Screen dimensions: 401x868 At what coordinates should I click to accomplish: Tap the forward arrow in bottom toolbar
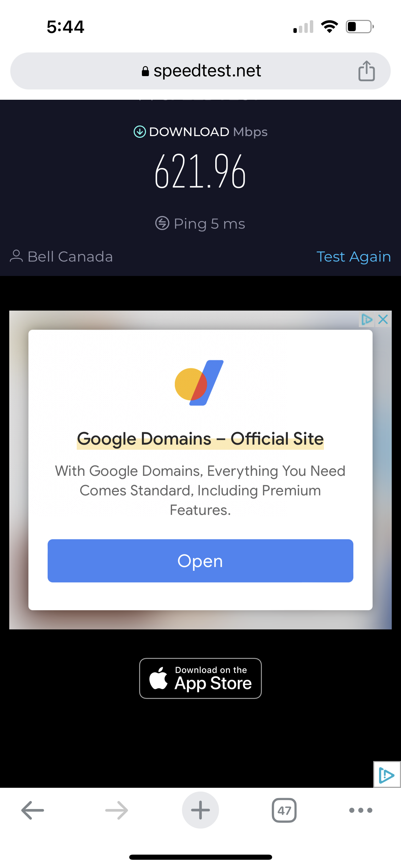117,810
